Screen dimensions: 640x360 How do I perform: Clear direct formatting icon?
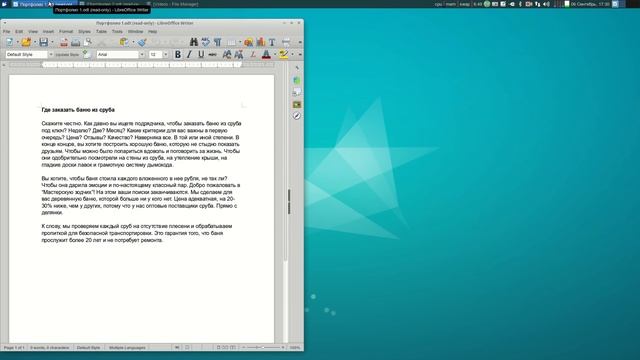(x=253, y=54)
